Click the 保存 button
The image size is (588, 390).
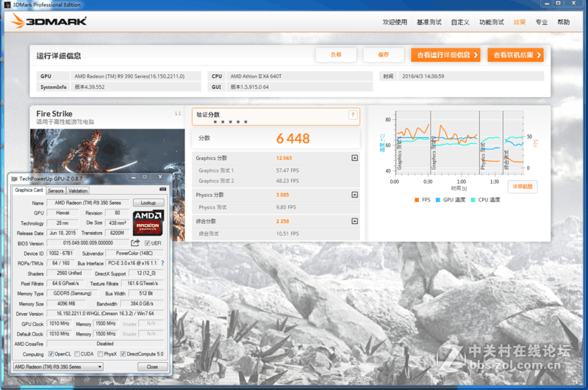(x=383, y=54)
